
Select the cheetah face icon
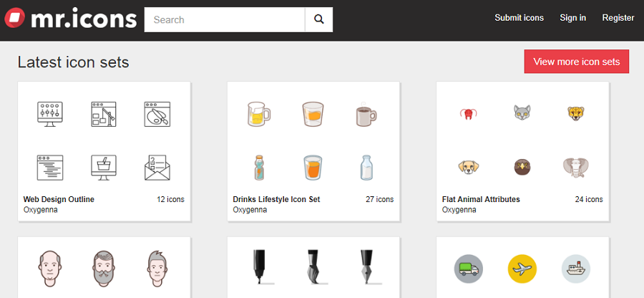(x=575, y=112)
